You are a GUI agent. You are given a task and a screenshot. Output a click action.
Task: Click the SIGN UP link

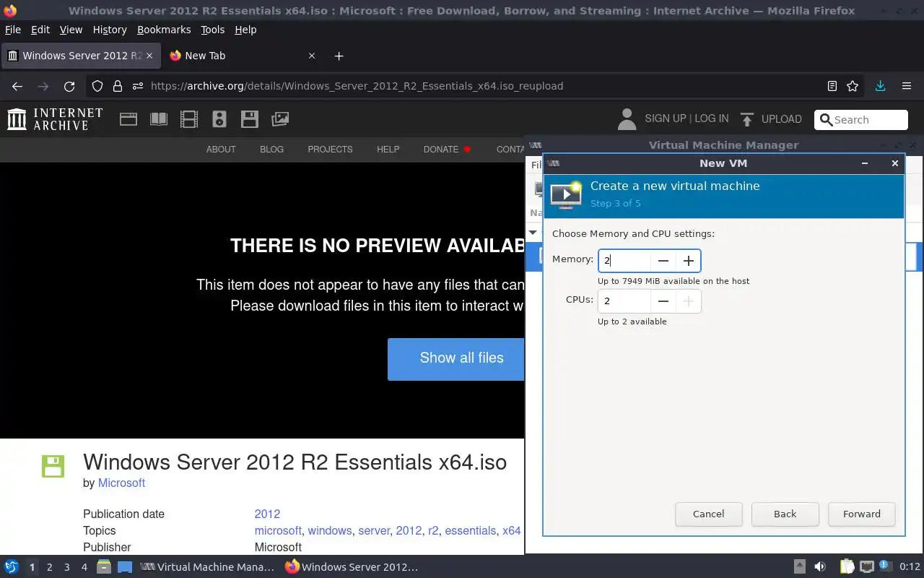tap(665, 118)
